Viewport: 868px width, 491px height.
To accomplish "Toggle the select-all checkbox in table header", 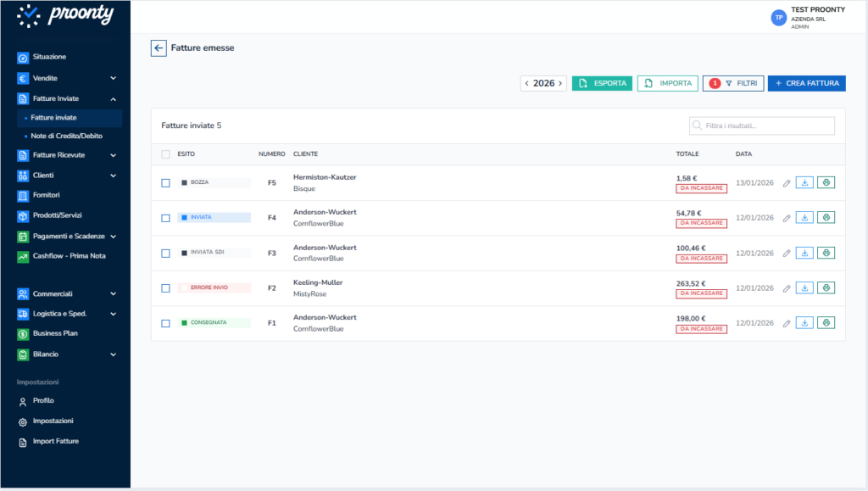I will 166,154.
